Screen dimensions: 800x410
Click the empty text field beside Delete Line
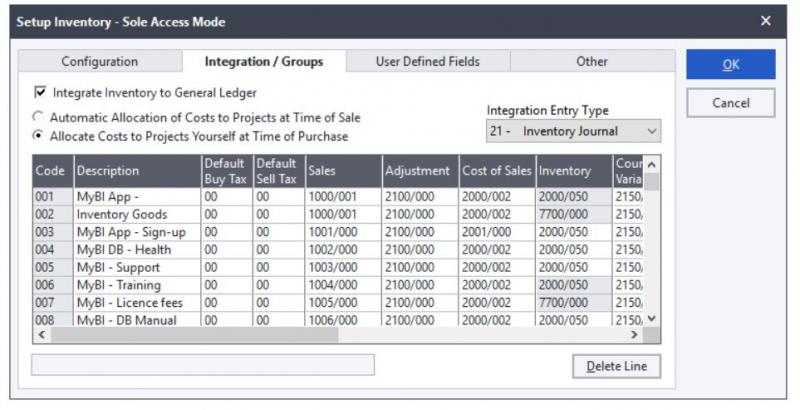[x=203, y=365]
